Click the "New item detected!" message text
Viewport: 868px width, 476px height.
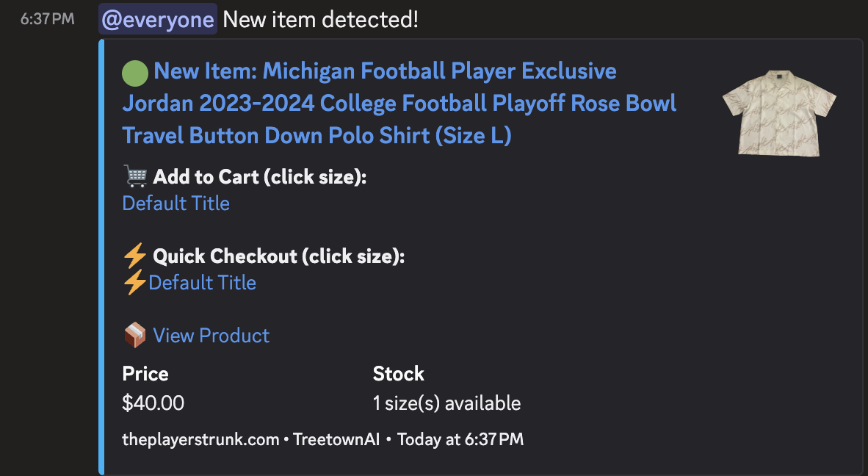coord(321,19)
